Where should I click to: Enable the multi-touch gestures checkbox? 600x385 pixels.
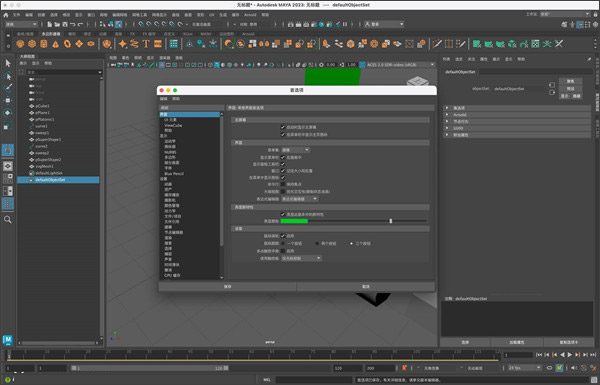tap(283, 251)
